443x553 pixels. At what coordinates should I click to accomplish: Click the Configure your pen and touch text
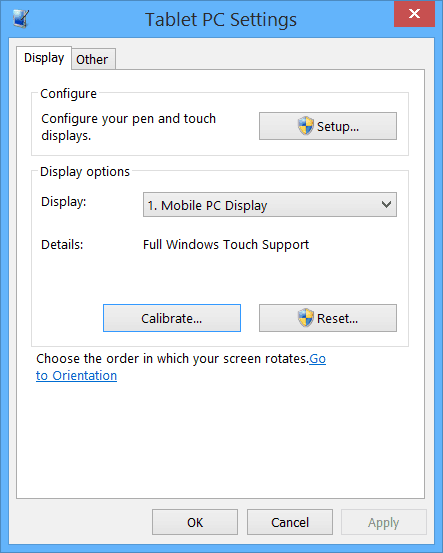128,119
